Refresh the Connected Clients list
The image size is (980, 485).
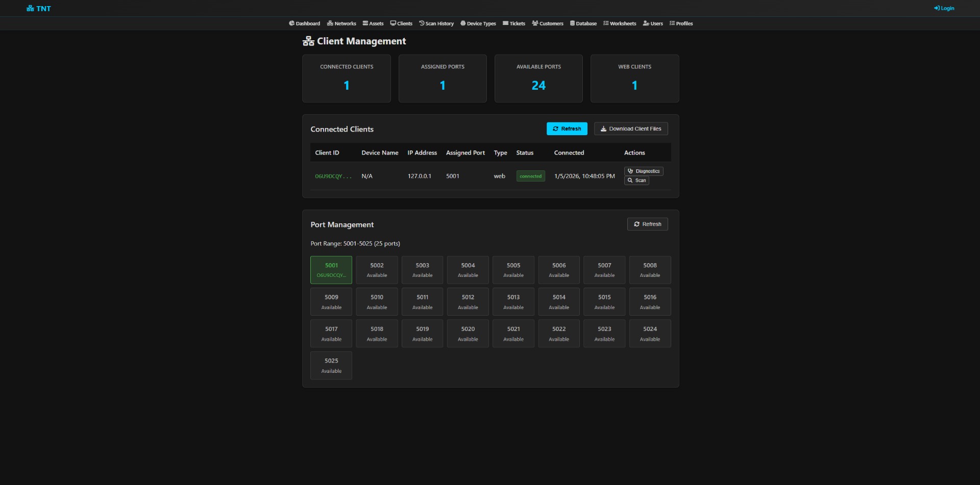[x=567, y=129]
